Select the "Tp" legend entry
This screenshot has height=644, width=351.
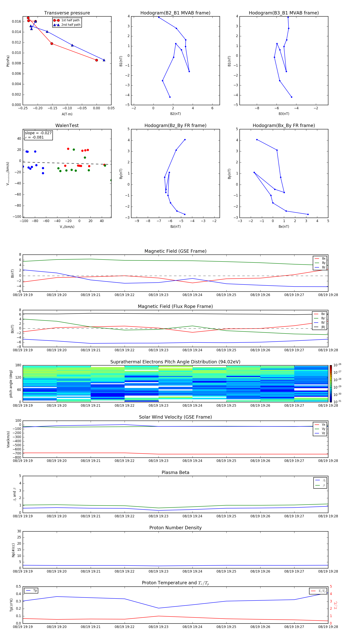click(x=31, y=591)
